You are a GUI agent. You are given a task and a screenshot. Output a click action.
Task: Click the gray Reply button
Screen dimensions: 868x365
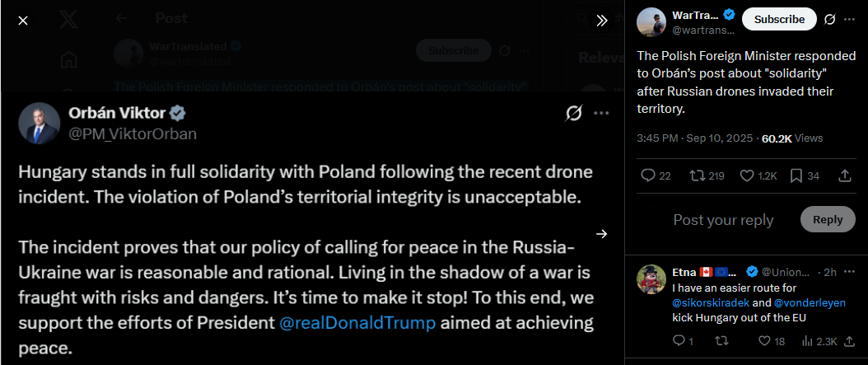point(828,219)
